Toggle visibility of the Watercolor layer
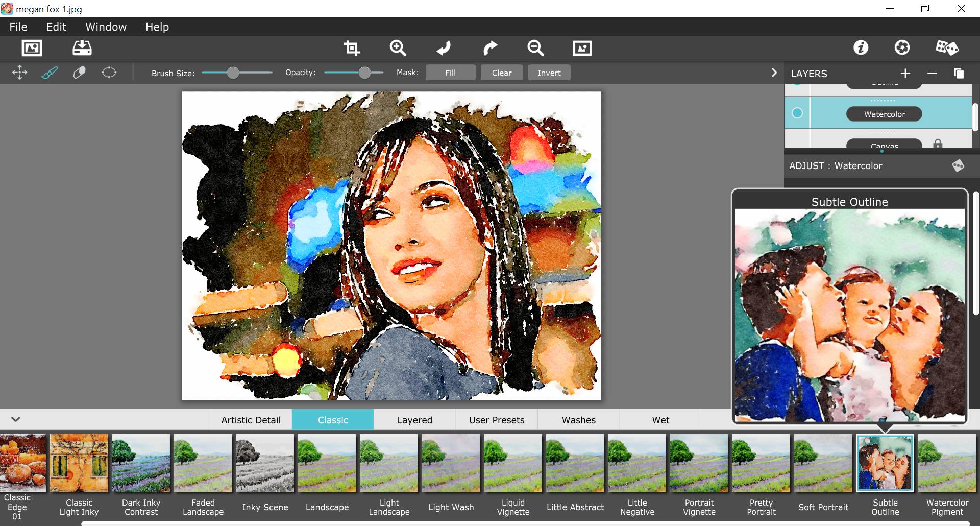This screenshot has height=526, width=980. point(797,113)
